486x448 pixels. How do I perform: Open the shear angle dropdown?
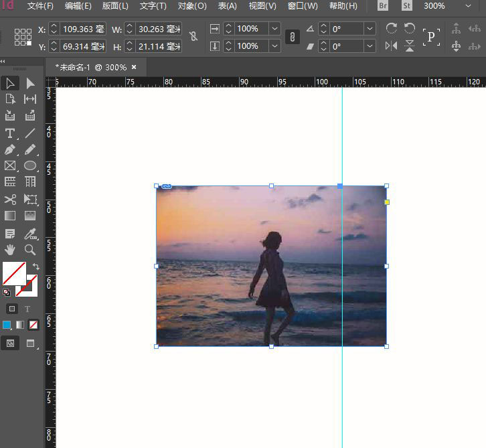pos(370,46)
